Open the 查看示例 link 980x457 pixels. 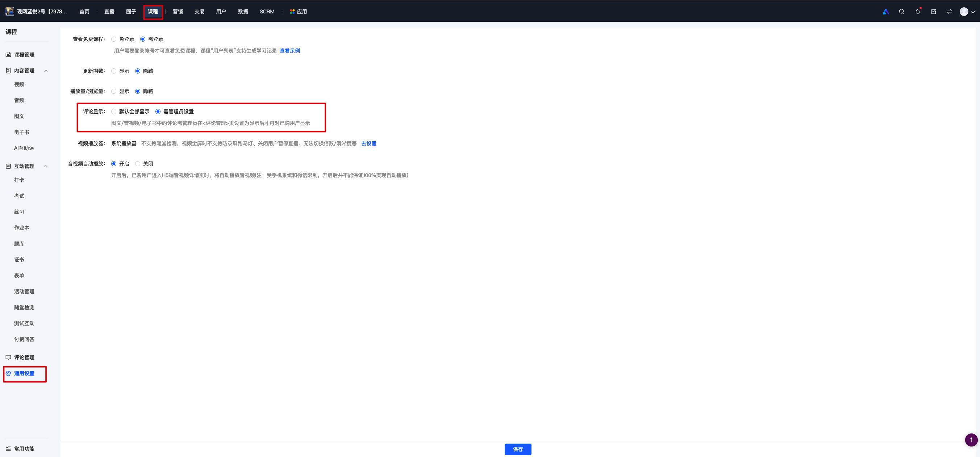pyautogui.click(x=289, y=51)
